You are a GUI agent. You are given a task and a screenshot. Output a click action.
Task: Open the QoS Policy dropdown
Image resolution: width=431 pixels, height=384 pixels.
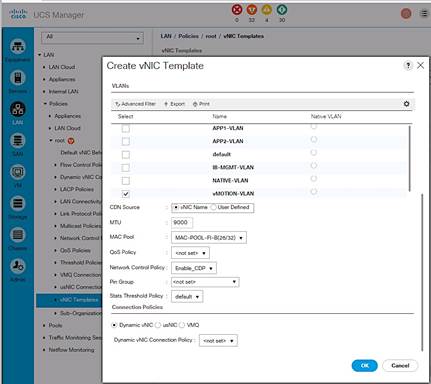(190, 253)
